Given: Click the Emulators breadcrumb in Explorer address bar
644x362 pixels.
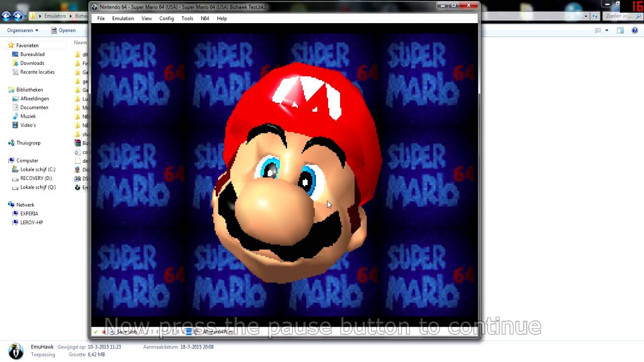Looking at the screenshot, I should click(55, 16).
